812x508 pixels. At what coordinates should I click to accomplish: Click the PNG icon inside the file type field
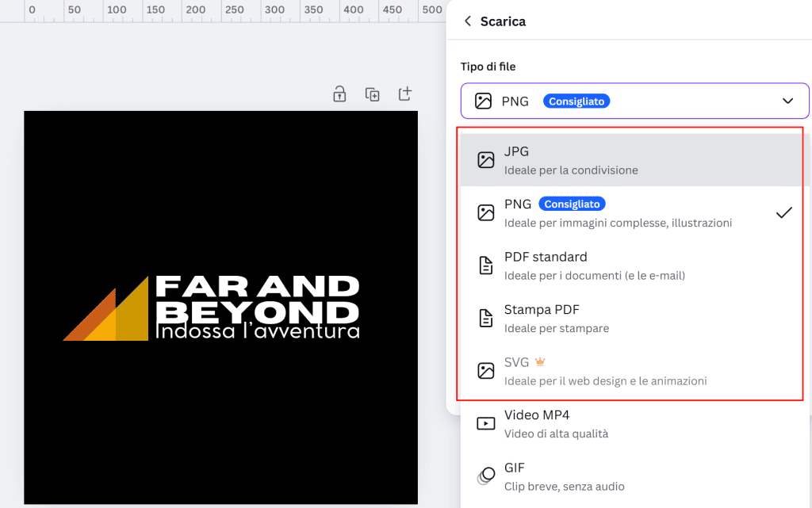486,101
